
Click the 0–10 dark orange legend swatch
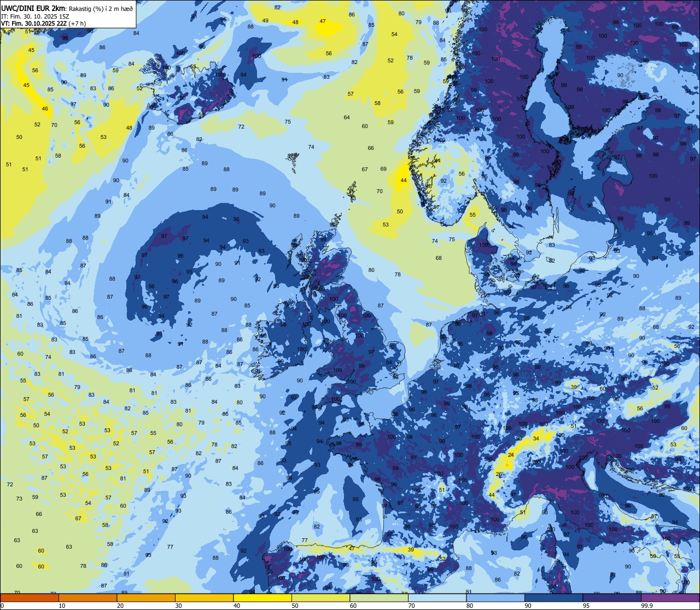point(30,598)
